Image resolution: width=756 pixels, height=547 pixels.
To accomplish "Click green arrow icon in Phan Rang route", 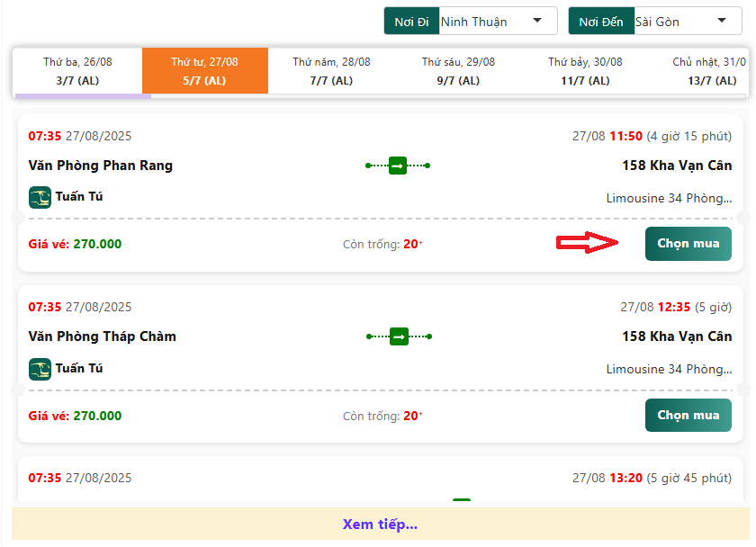I will click(398, 166).
